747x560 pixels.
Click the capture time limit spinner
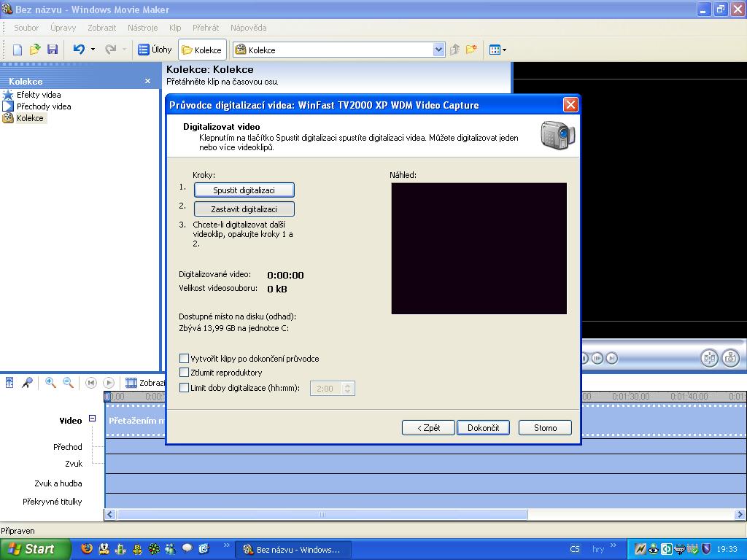[348, 389]
